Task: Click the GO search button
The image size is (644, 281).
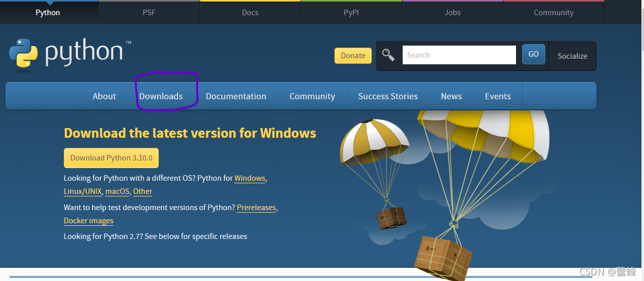Action: pos(534,54)
